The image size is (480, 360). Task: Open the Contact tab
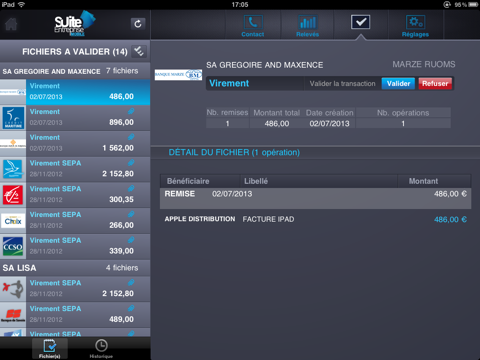point(253,26)
